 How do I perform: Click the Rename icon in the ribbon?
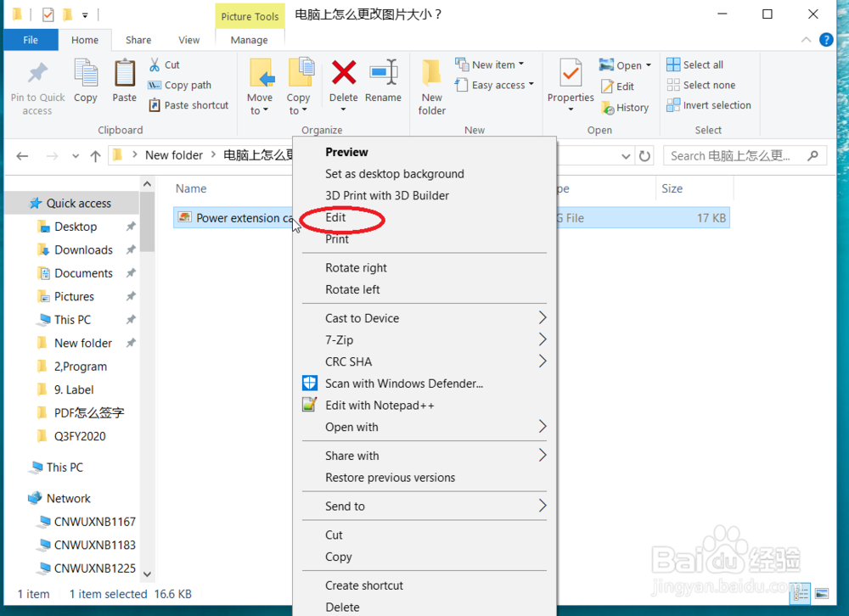pos(384,72)
